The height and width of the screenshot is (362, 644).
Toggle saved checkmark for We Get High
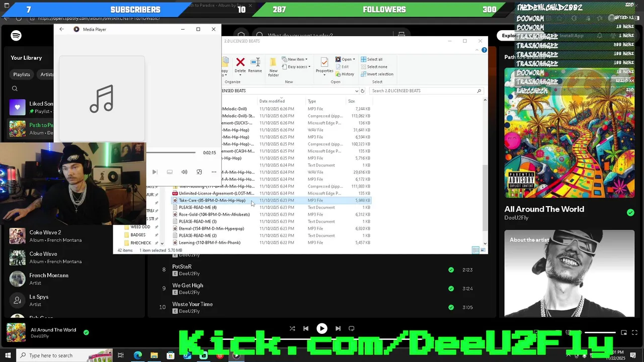(451, 289)
